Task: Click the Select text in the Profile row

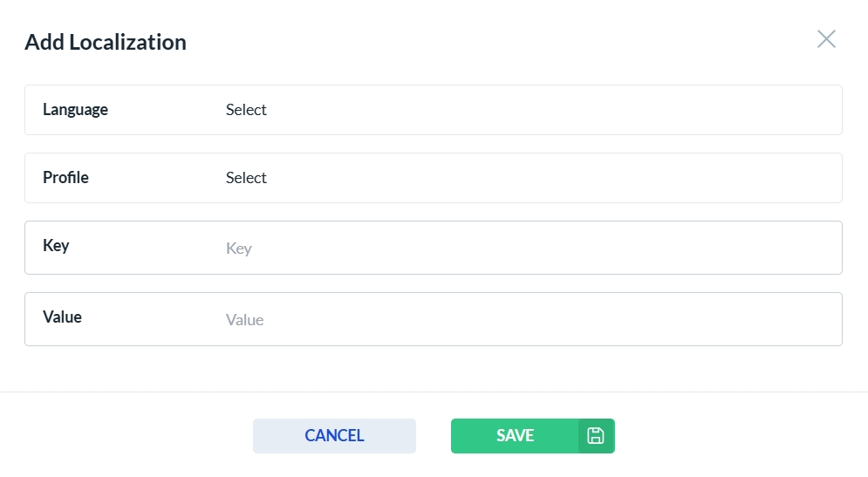Action: (x=246, y=178)
